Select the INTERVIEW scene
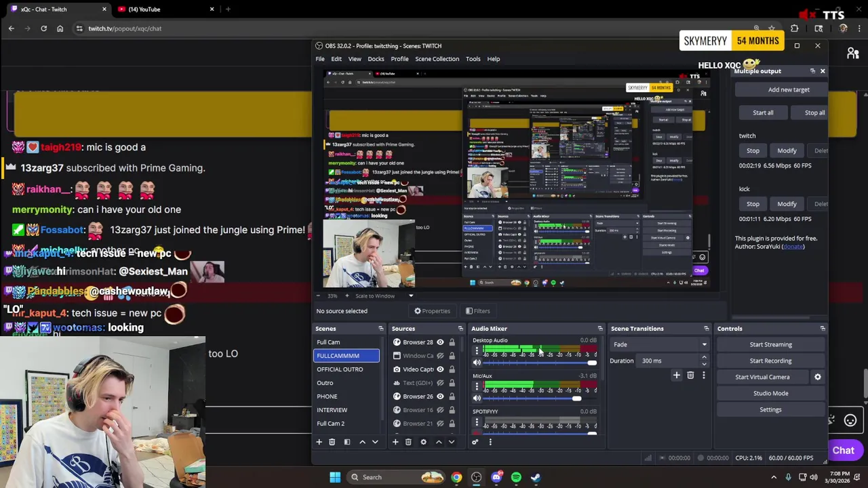Screen dimensions: 868x488 tap(332, 410)
